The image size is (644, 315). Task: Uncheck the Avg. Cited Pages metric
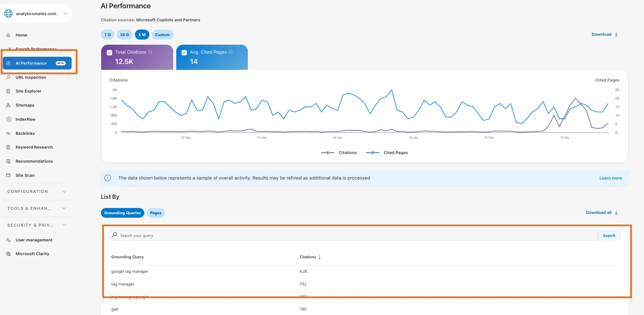tap(184, 52)
